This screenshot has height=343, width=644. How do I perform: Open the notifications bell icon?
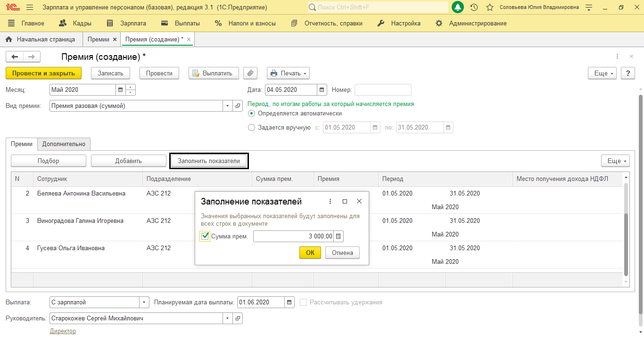coord(457,8)
